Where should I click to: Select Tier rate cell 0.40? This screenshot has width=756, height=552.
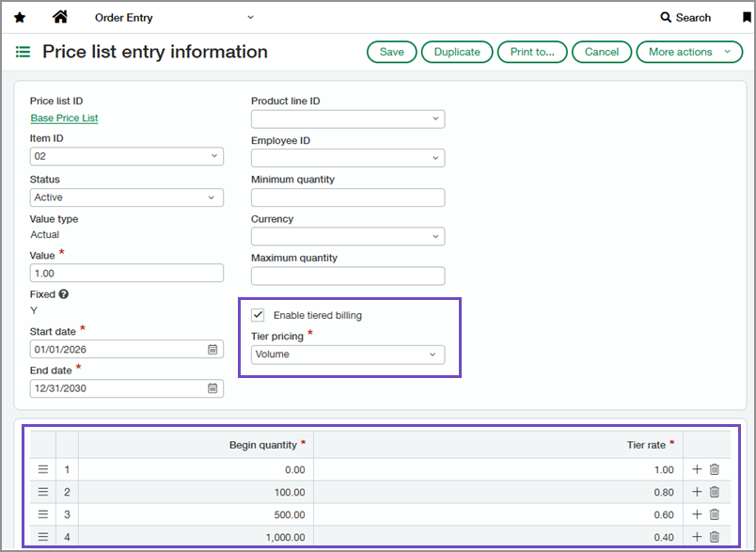click(498, 537)
